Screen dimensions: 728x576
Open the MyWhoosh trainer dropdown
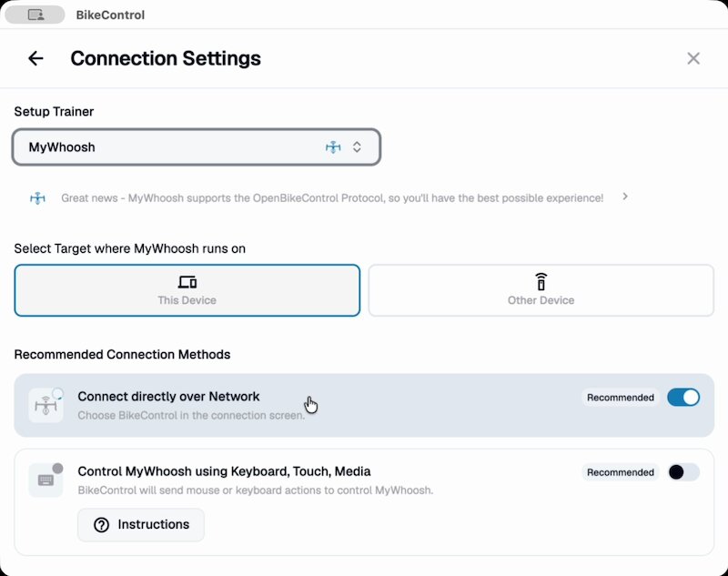pos(197,147)
